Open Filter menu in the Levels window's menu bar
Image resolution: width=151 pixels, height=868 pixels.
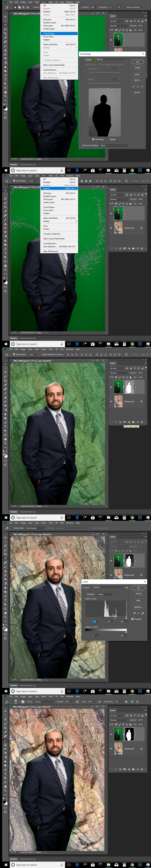point(51,523)
